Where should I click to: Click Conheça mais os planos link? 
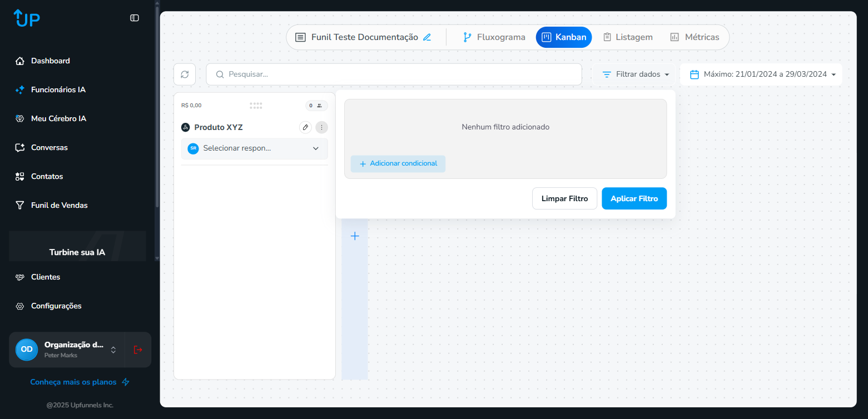point(73,382)
